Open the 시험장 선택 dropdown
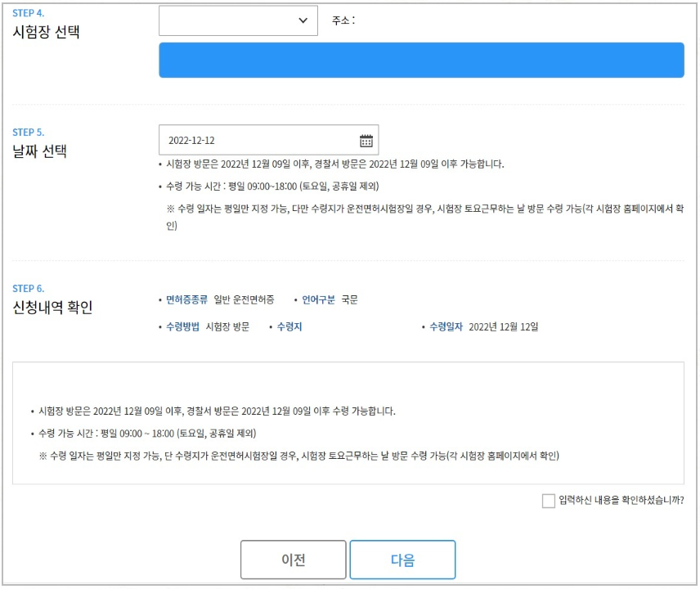This screenshot has height=589, width=700. [x=239, y=20]
